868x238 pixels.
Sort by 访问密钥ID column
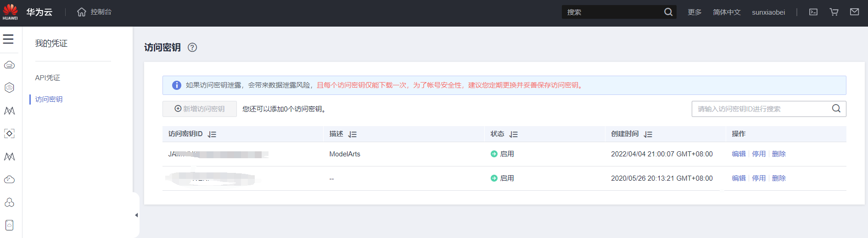point(212,134)
